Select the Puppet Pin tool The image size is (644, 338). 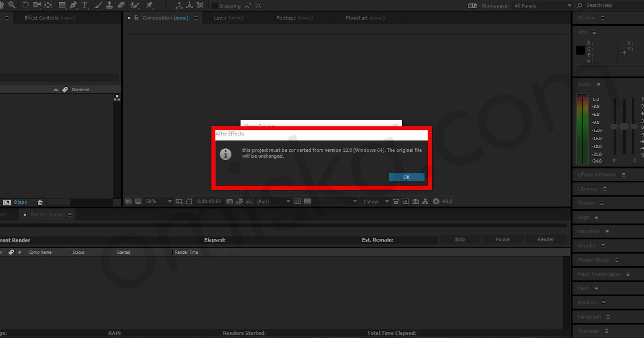click(x=149, y=5)
